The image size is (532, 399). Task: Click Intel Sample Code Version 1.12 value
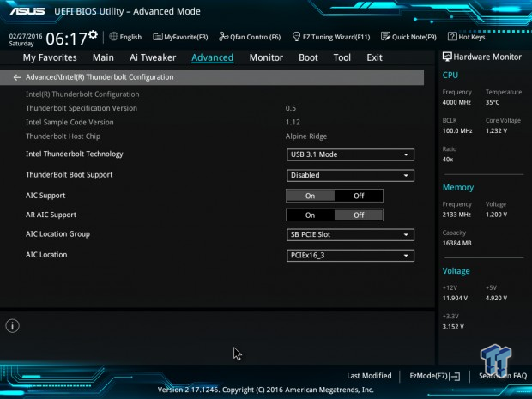(x=293, y=122)
